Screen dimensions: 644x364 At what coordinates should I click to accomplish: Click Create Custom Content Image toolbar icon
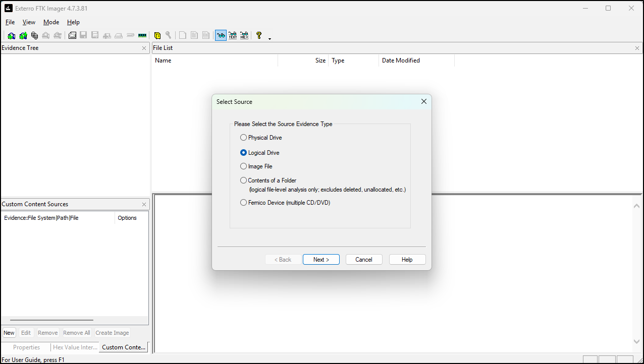click(x=119, y=35)
